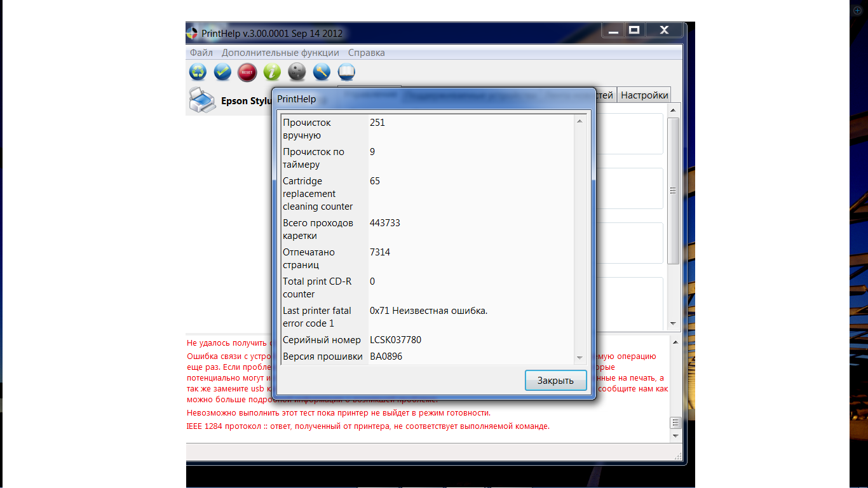Click the serial number "LCSK037780"
This screenshot has height=488, width=868.
point(396,340)
